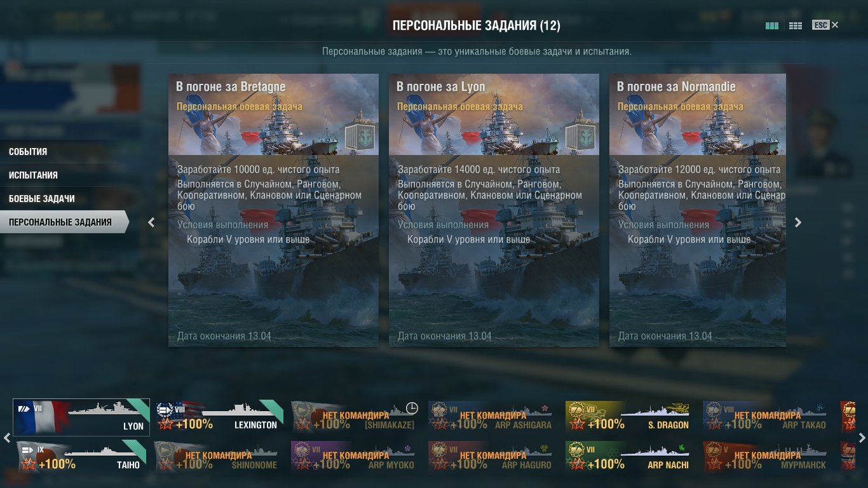This screenshot has height=488, width=868.
Task: Show next personal tasks with right arrow
Action: pyautogui.click(x=798, y=222)
